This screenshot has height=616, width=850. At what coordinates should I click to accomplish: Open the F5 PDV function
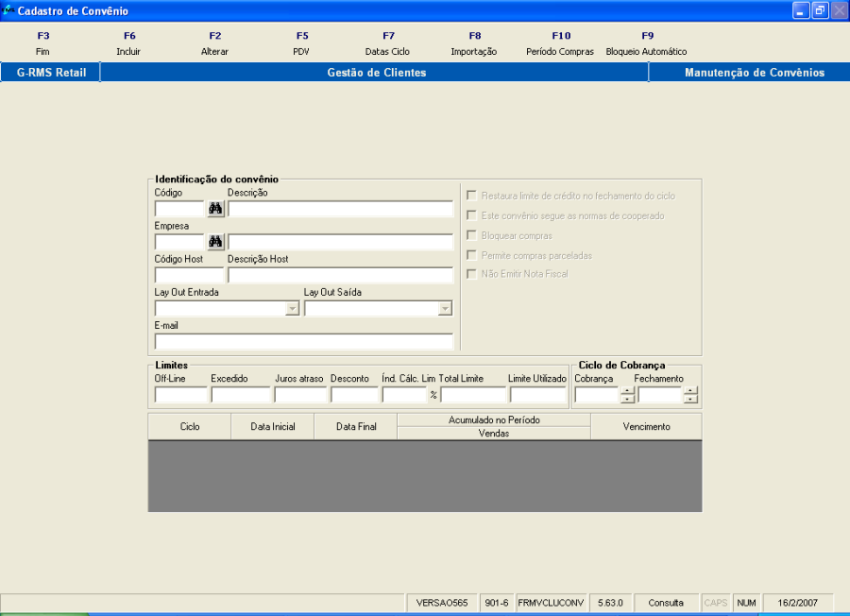[302, 43]
